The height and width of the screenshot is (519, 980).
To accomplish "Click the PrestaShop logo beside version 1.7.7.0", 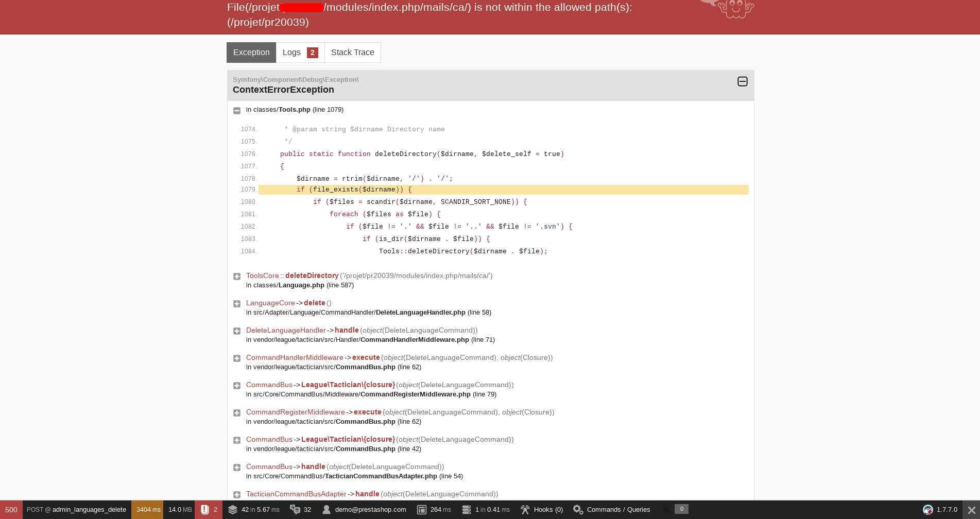I will point(928,510).
